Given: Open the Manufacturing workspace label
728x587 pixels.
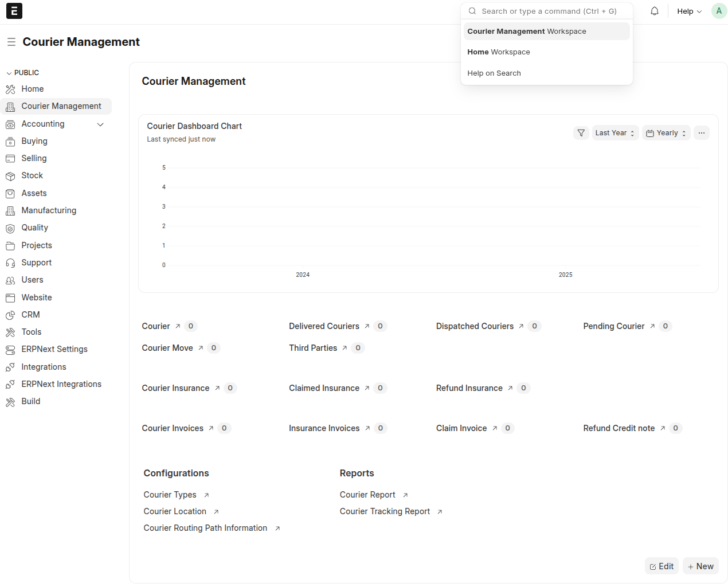Looking at the screenshot, I should [x=49, y=210].
